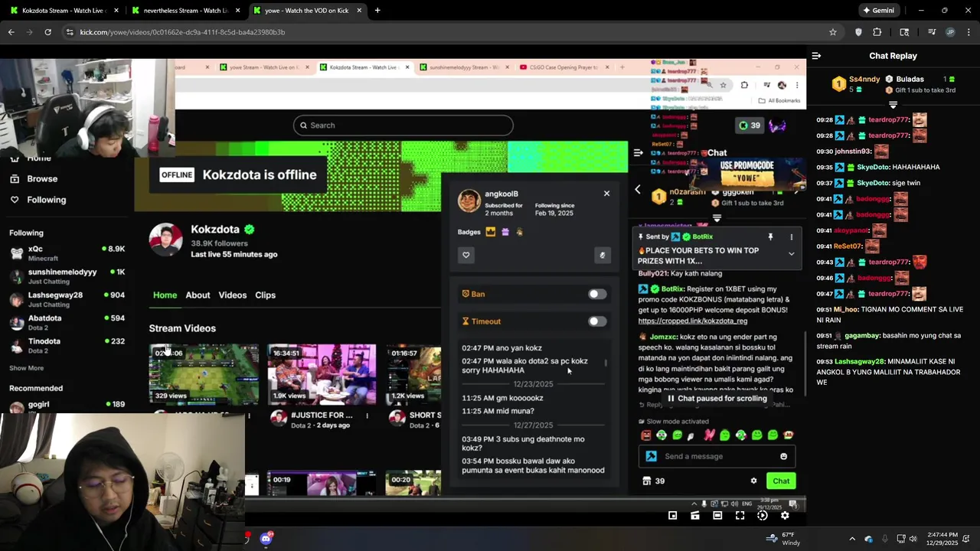Open video player settings gear
This screenshot has width=980, height=551.
[x=785, y=516]
